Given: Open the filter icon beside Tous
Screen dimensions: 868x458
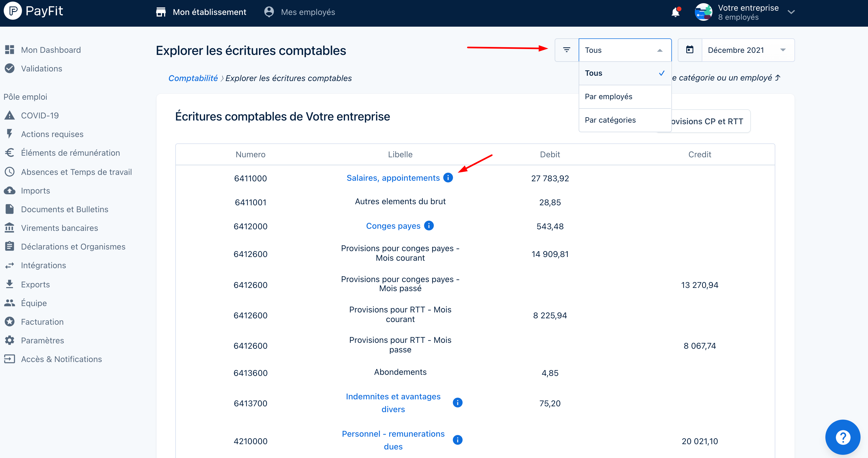Looking at the screenshot, I should point(566,50).
